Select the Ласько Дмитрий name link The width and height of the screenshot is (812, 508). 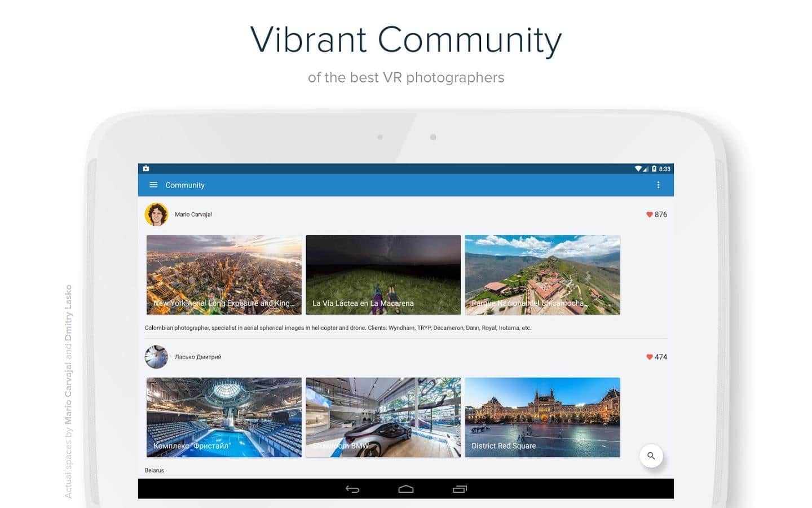click(x=198, y=357)
